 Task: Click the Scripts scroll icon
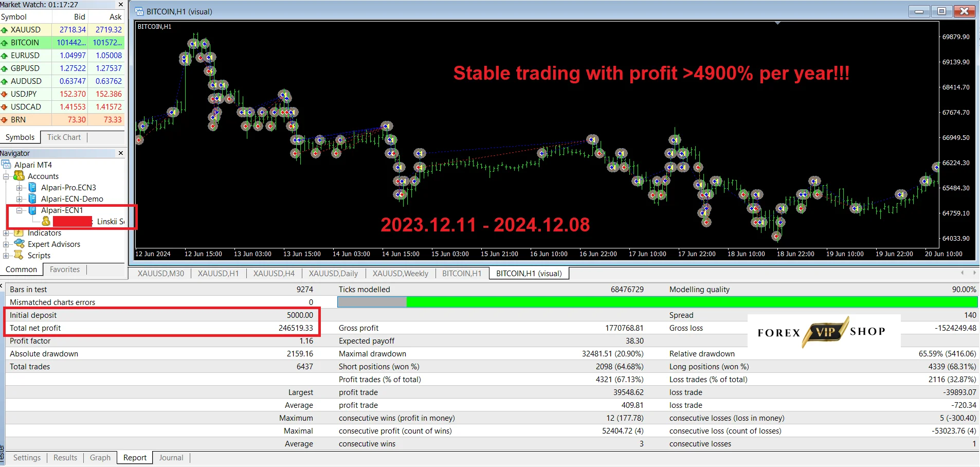click(x=20, y=255)
